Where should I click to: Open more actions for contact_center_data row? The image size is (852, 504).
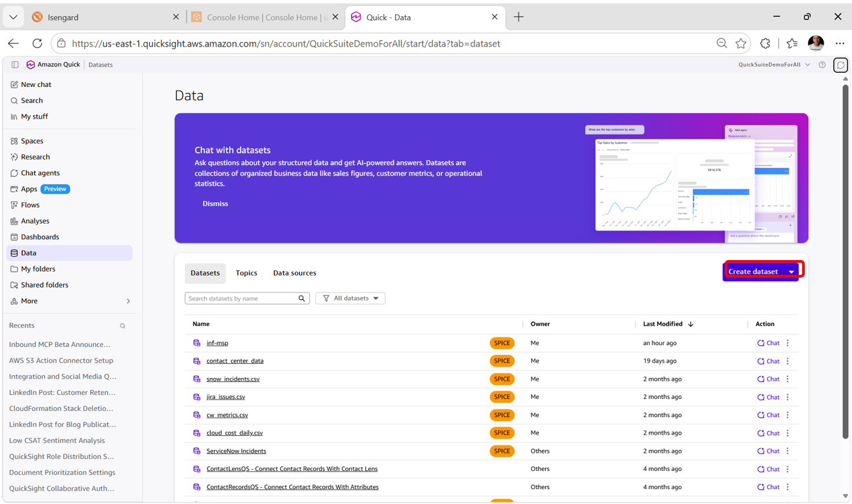[x=788, y=361]
